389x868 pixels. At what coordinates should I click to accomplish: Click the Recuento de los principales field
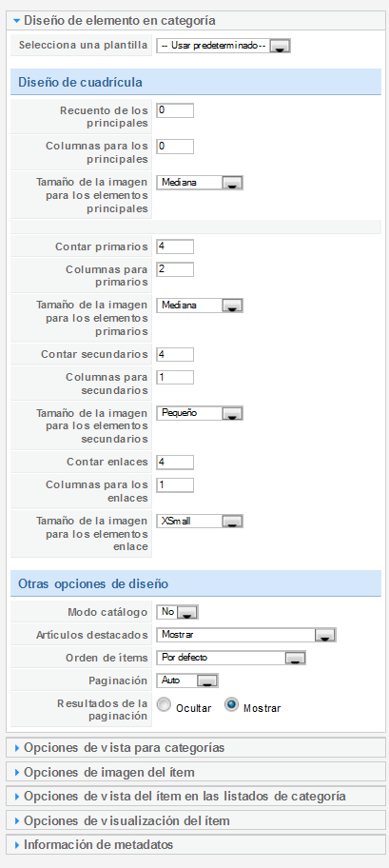(175, 110)
